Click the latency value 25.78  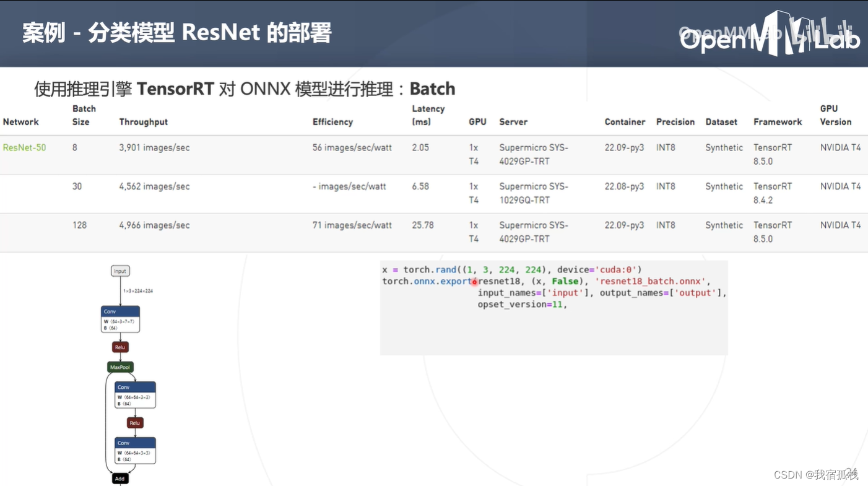click(x=423, y=225)
